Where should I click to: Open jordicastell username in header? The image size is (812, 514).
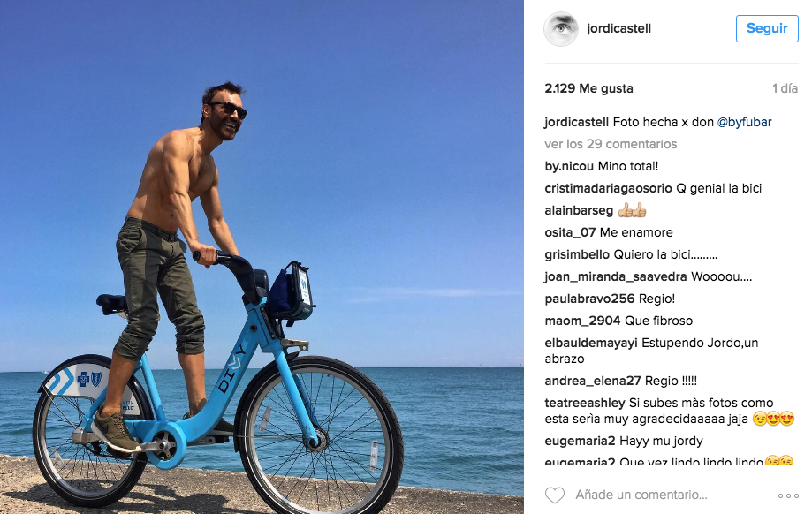[x=618, y=28]
